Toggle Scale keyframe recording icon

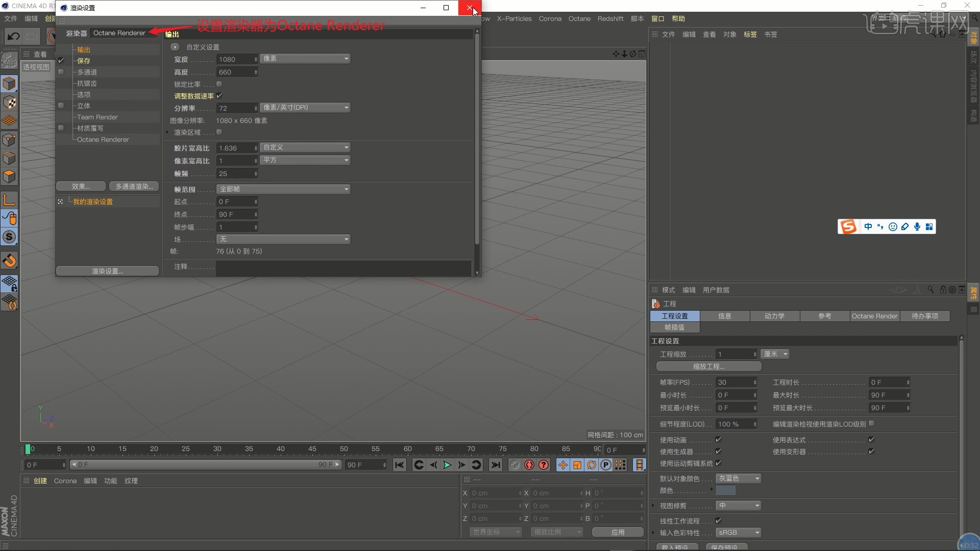(x=577, y=465)
